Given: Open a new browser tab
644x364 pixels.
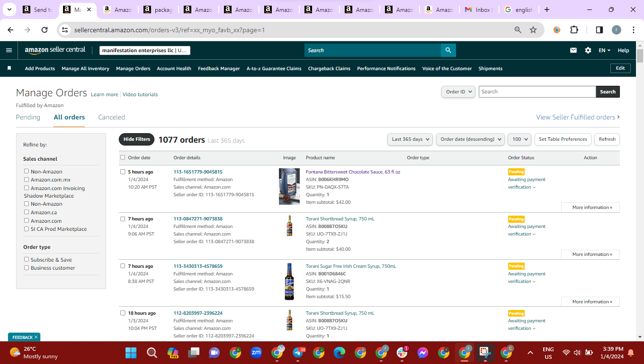Looking at the screenshot, I should [547, 9].
